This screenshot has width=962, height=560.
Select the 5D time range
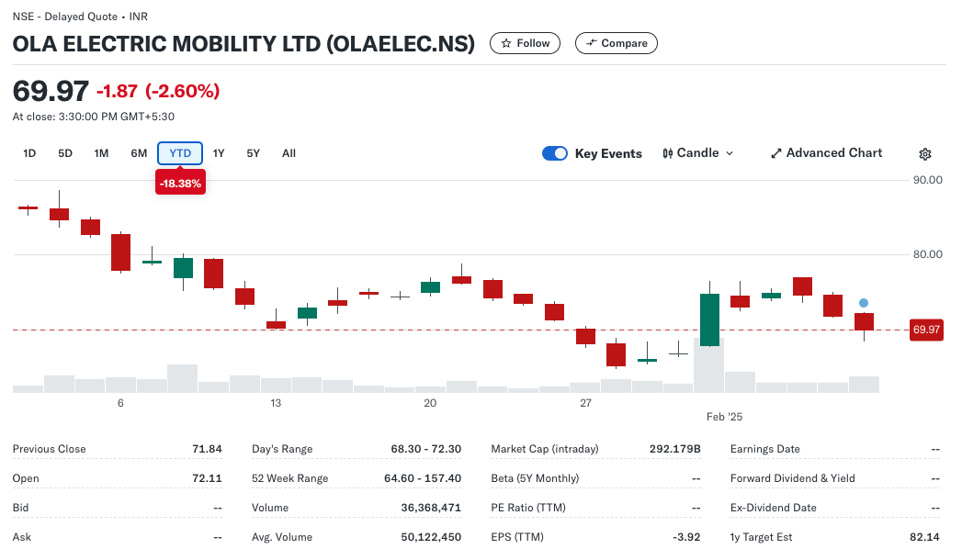[65, 153]
